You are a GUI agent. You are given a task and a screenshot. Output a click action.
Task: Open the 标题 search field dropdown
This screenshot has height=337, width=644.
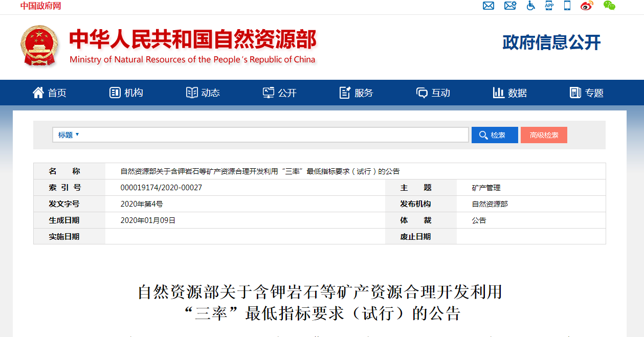click(x=68, y=134)
